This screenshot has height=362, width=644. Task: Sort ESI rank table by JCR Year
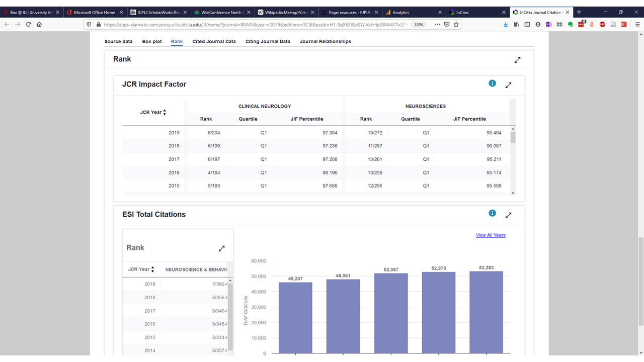point(141,269)
